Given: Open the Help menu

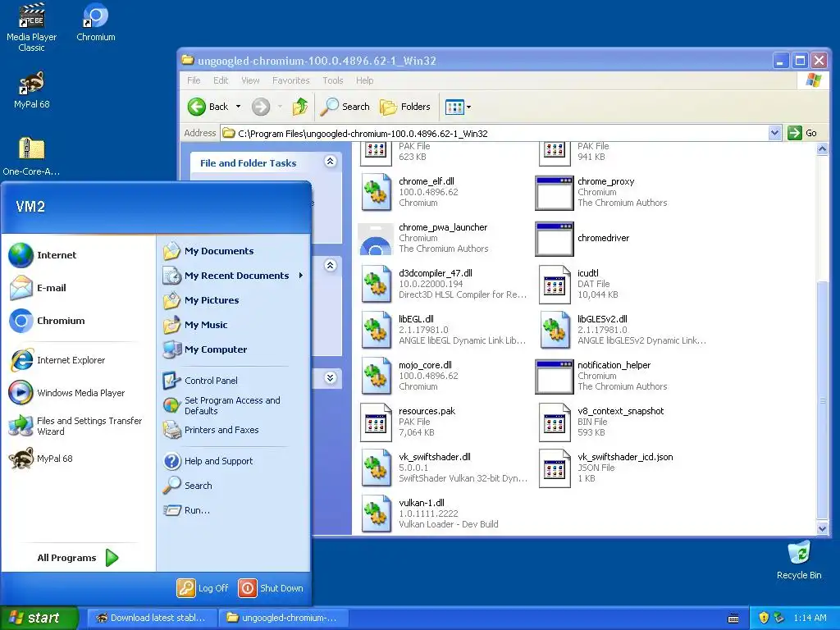Looking at the screenshot, I should click(365, 80).
